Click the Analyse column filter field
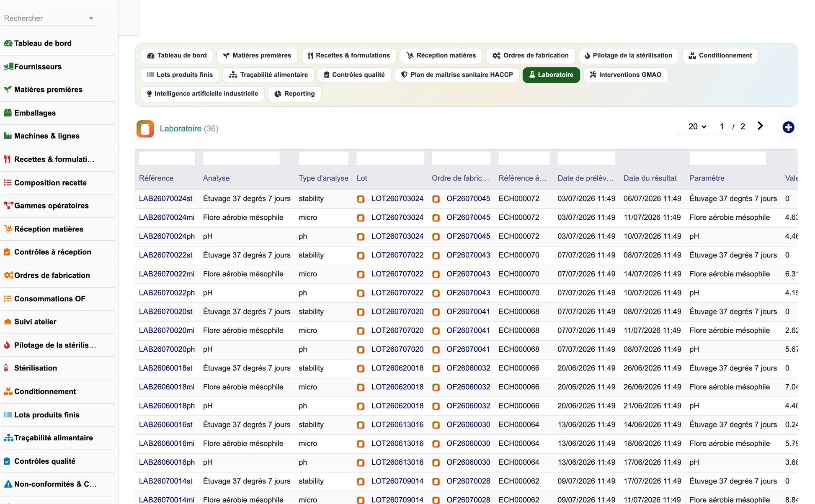Screen dimensions: 815x504 [x=241, y=159]
